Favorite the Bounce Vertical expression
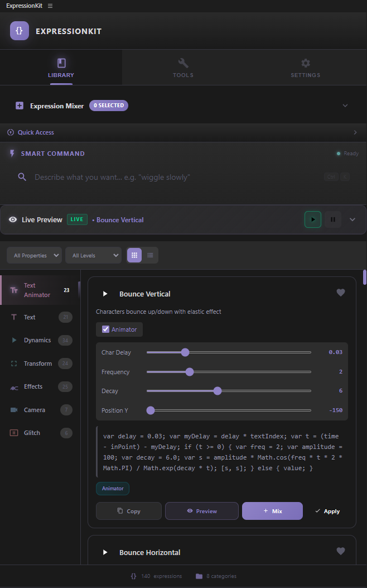The width and height of the screenshot is (367, 588). (x=340, y=293)
